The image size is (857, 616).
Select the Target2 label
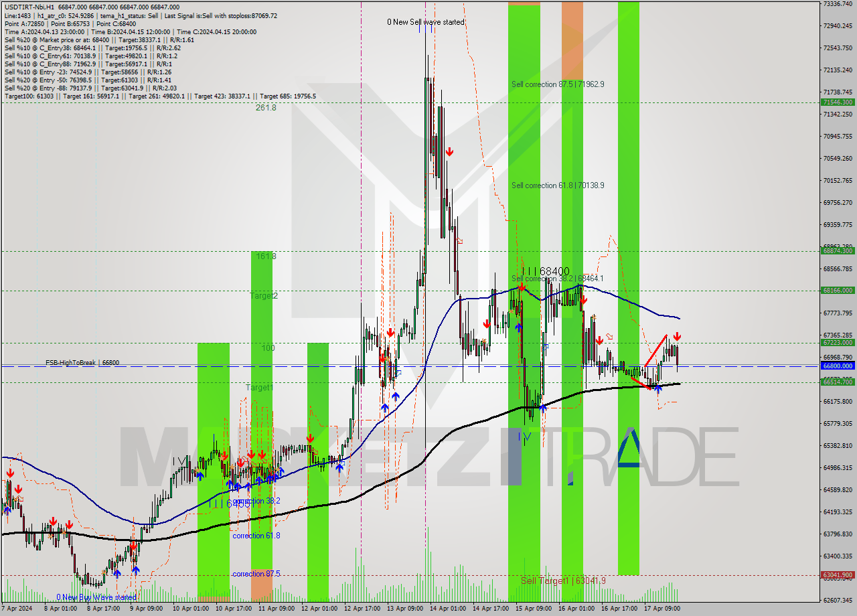point(264,295)
